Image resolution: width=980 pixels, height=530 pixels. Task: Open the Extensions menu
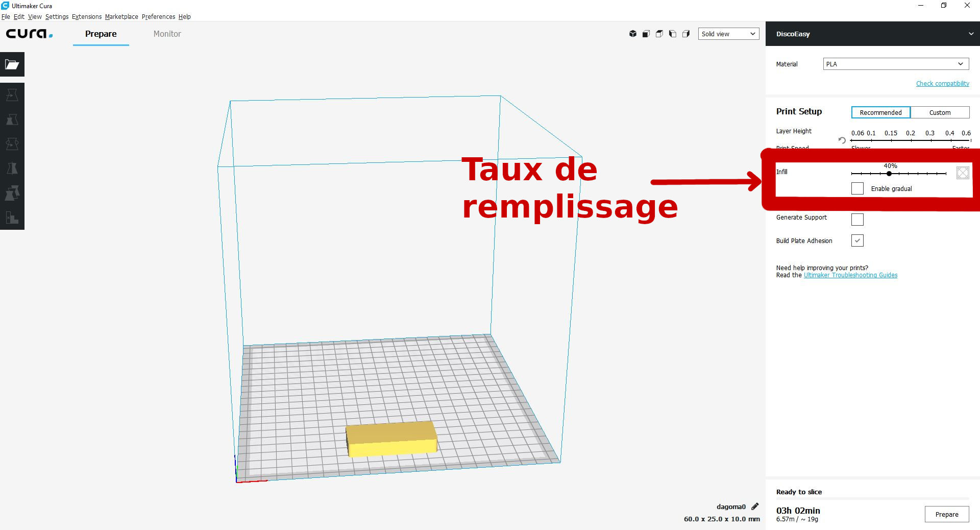point(86,16)
